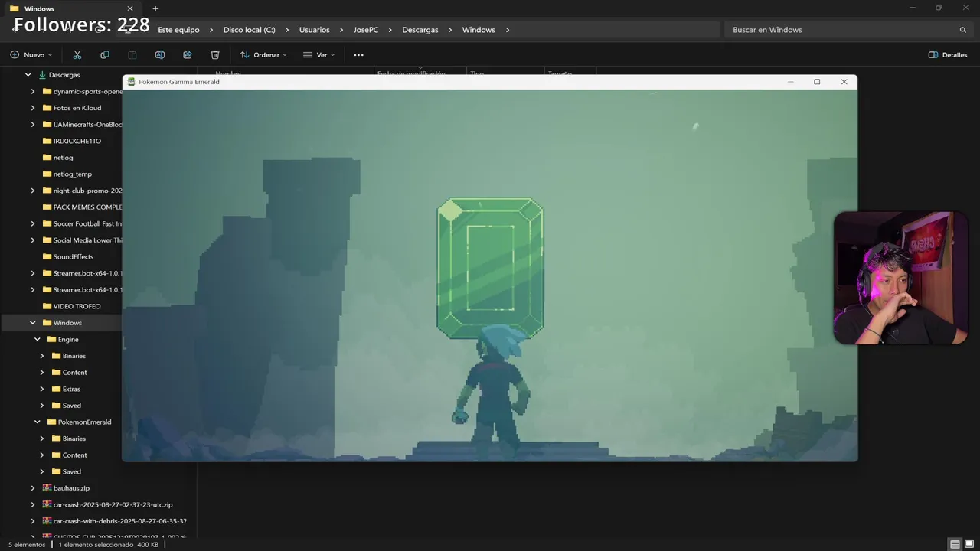The image size is (980, 551).
Task: Open the three-dots See more menu
Action: [358, 55]
